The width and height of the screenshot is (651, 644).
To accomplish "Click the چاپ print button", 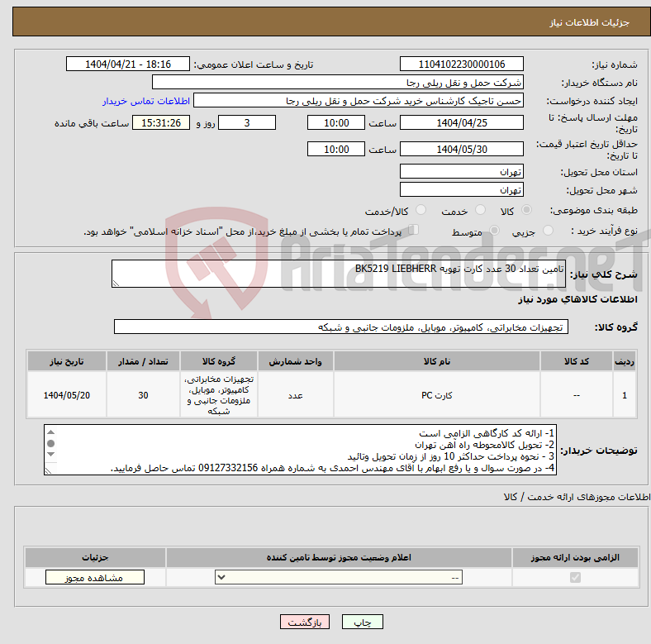I will 363,622.
